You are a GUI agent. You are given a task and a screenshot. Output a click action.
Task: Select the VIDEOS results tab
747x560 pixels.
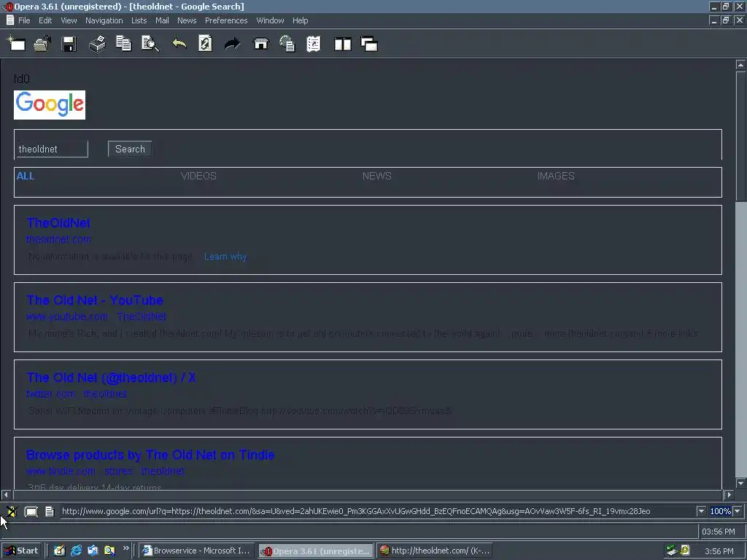[198, 176]
